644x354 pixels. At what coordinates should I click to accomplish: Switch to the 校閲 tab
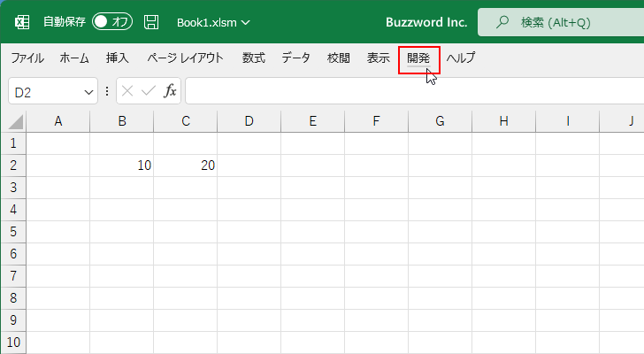click(x=339, y=58)
